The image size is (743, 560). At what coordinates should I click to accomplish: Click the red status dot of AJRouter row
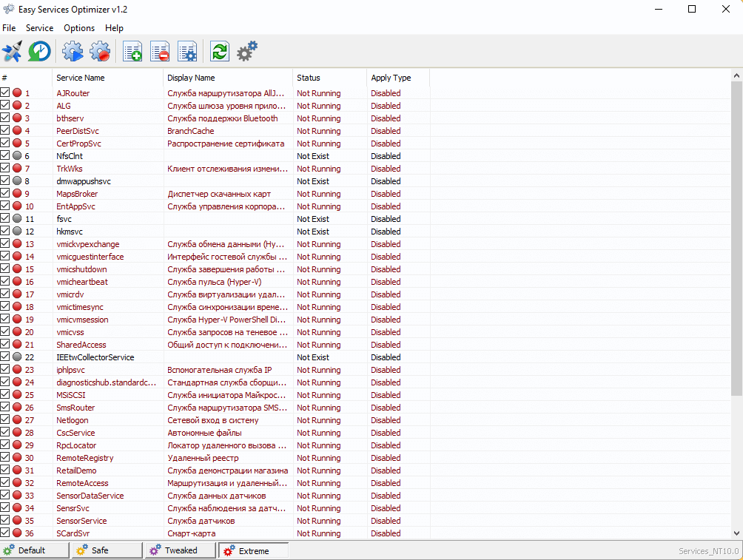pos(17,92)
